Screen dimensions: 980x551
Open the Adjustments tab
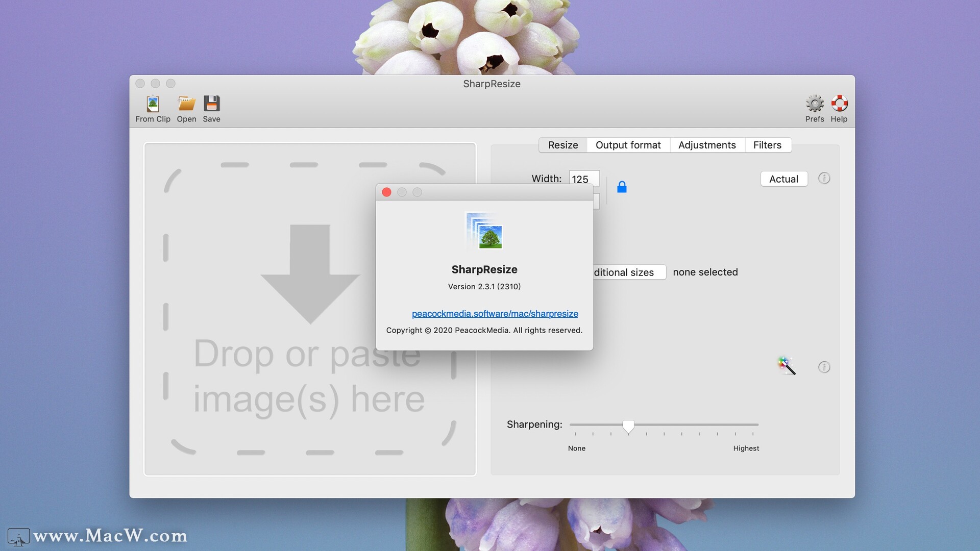707,145
